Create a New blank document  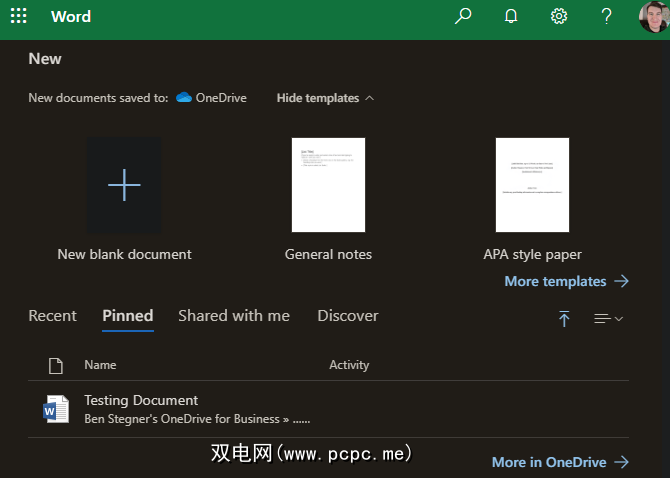coord(124,186)
